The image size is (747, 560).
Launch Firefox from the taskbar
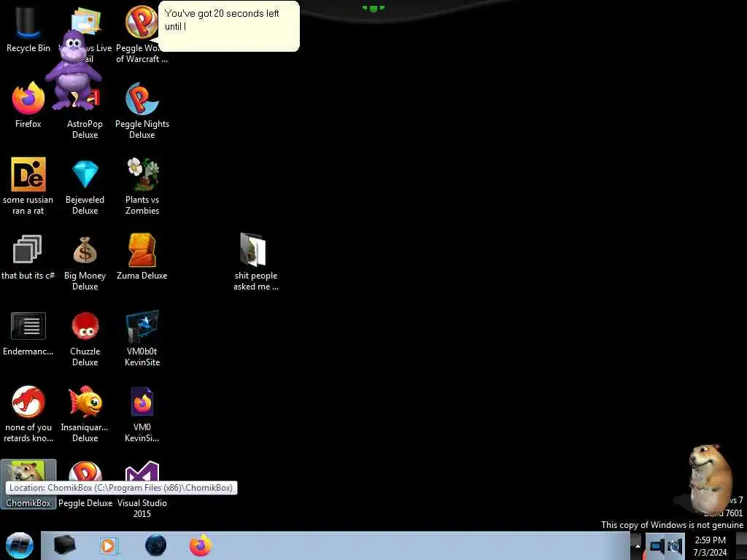[x=201, y=545]
